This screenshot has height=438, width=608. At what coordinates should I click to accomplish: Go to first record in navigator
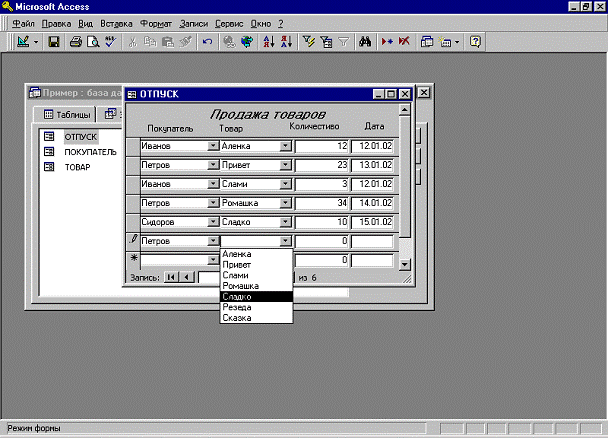click(x=171, y=277)
